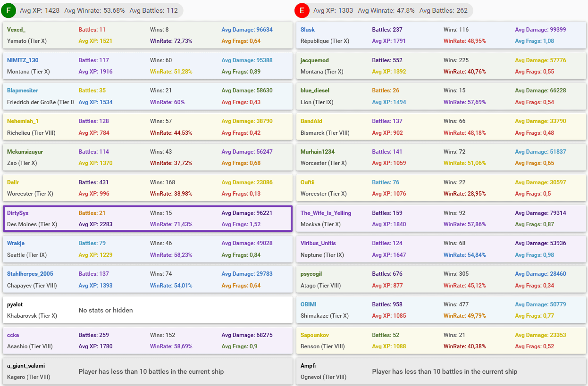Image resolution: width=588 pixels, height=386 pixels.
Task: Select Ampfi player name
Action: [x=308, y=366]
